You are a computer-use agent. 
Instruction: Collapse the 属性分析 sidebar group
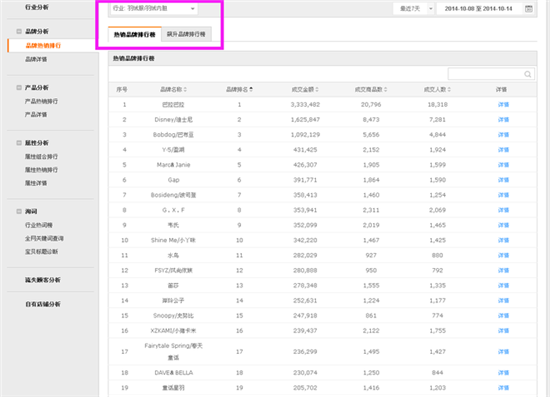19,143
